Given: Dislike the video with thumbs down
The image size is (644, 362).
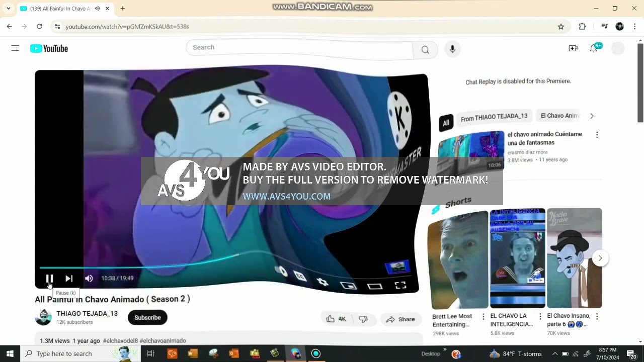Looking at the screenshot, I should click(x=363, y=319).
